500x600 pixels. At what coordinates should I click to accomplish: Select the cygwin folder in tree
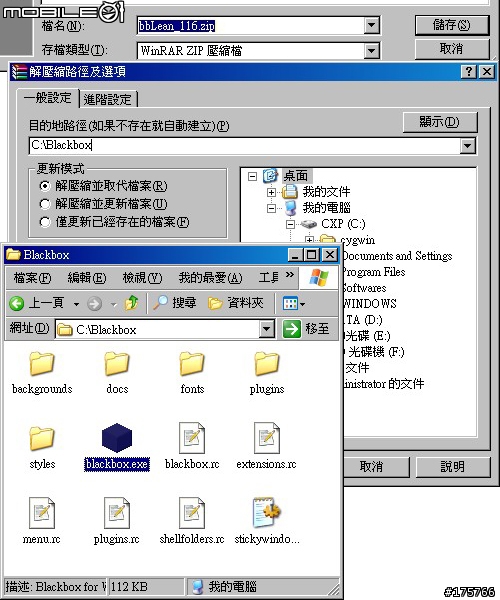click(357, 240)
